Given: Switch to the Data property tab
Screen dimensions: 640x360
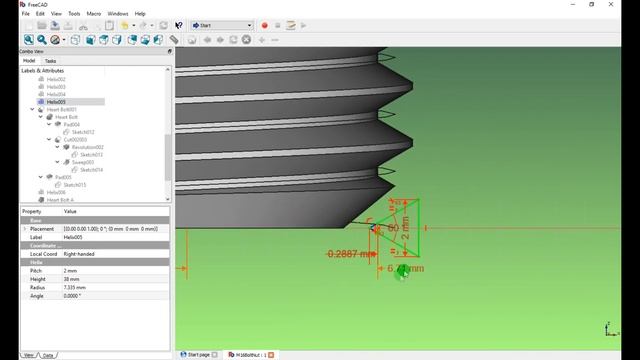Looking at the screenshot, I should tap(48, 355).
